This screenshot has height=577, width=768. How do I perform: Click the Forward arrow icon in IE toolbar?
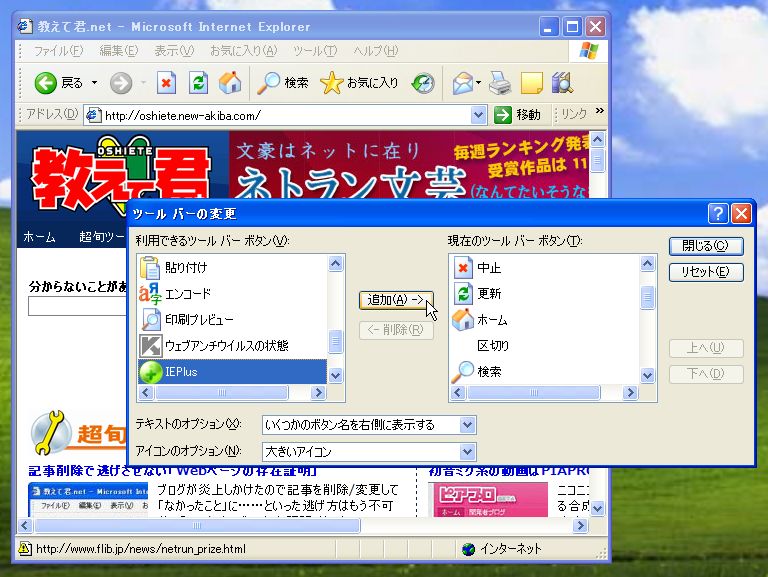pos(120,83)
